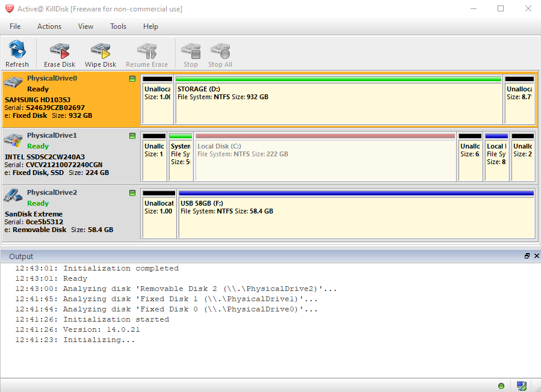Toggle the PhysicalDrive2 selection checkbox

[x=132, y=193]
